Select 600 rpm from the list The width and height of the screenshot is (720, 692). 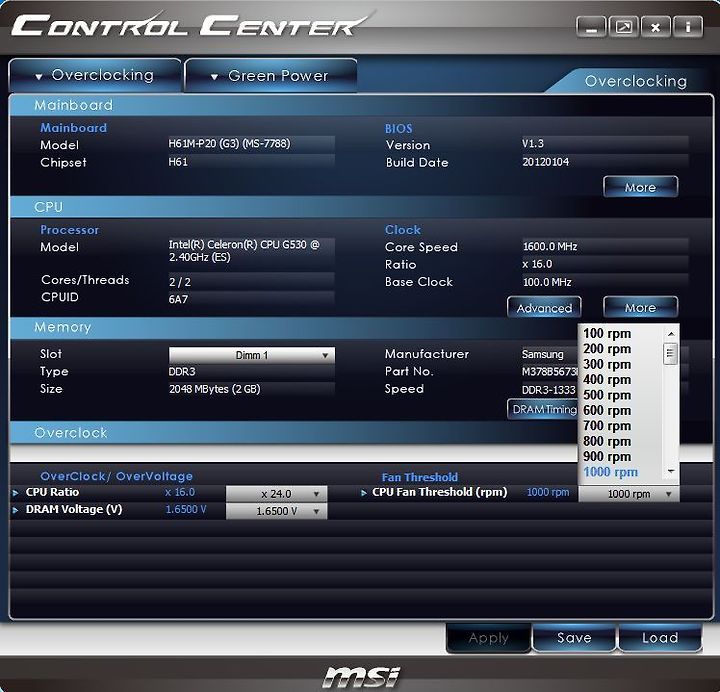[607, 411]
